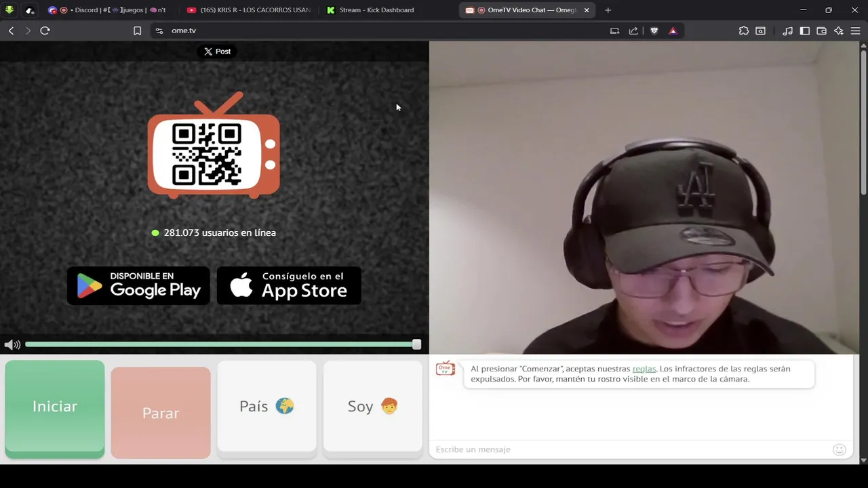Viewport: 868px width, 488px height.
Task: Click the webcam video preview
Action: tap(644, 197)
